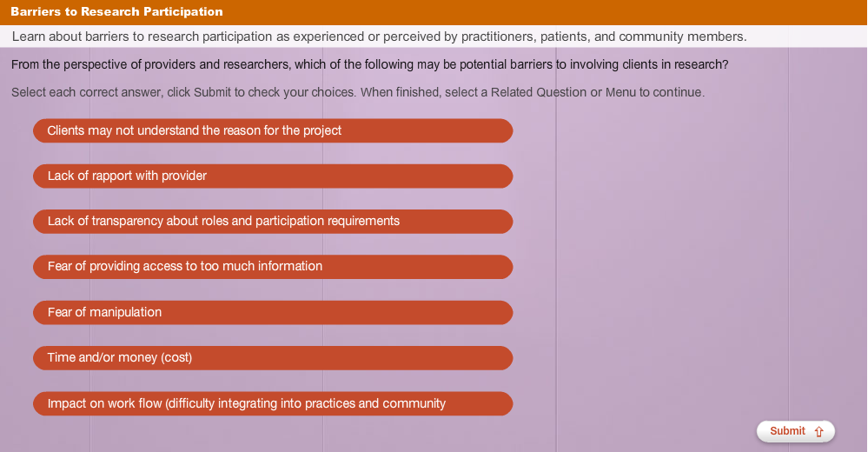Click the Submit button
Screen dimensions: 868x452
796,431
